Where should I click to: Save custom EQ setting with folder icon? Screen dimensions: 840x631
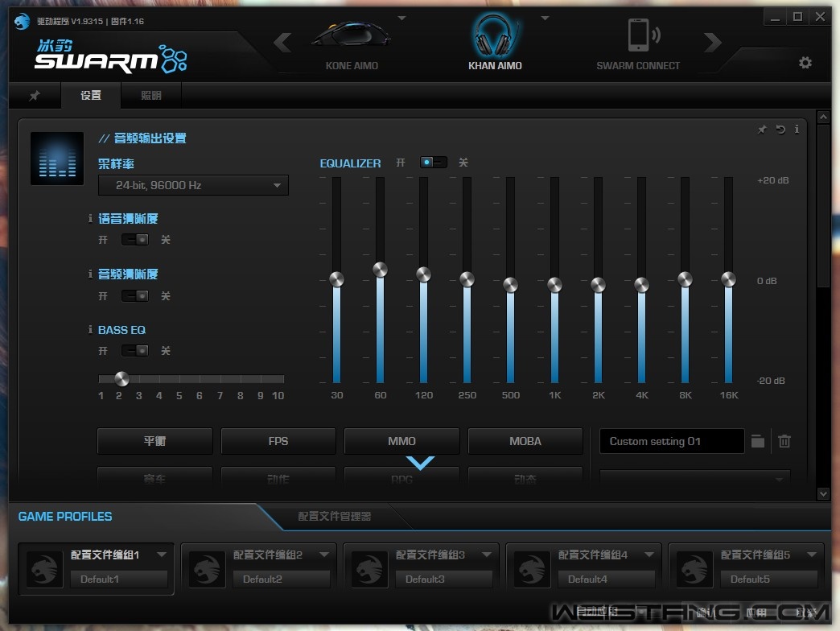(757, 441)
